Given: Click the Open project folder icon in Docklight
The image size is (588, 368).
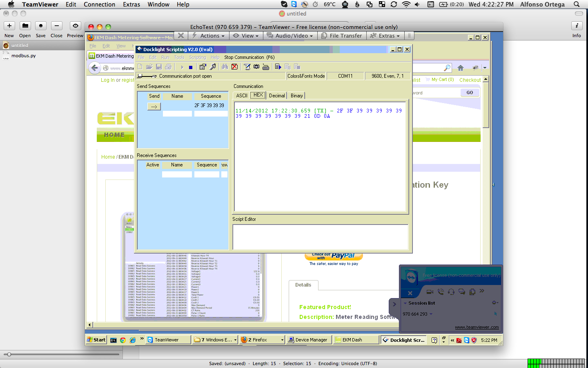Looking at the screenshot, I should pos(149,67).
